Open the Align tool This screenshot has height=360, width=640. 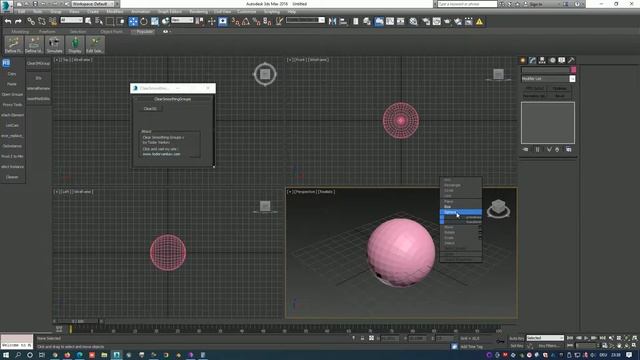point(343,21)
